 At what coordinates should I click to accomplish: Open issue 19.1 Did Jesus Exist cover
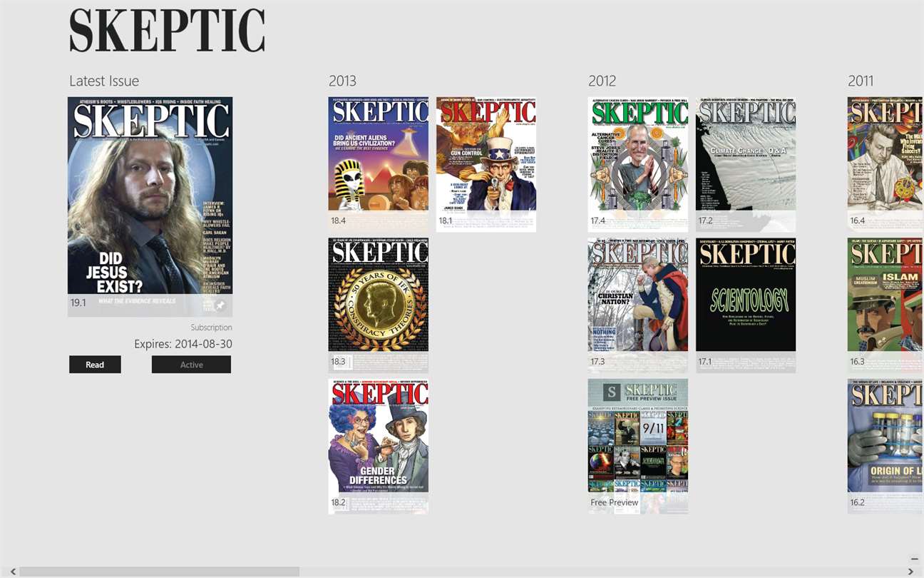click(150, 206)
